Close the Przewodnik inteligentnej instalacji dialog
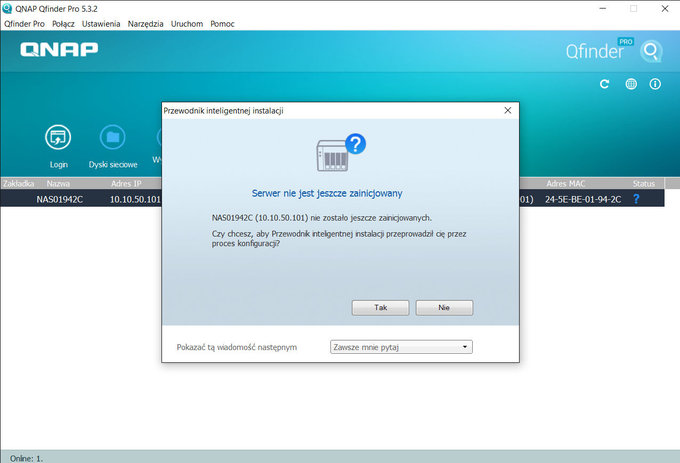Viewport: 680px width, 463px height. click(508, 111)
